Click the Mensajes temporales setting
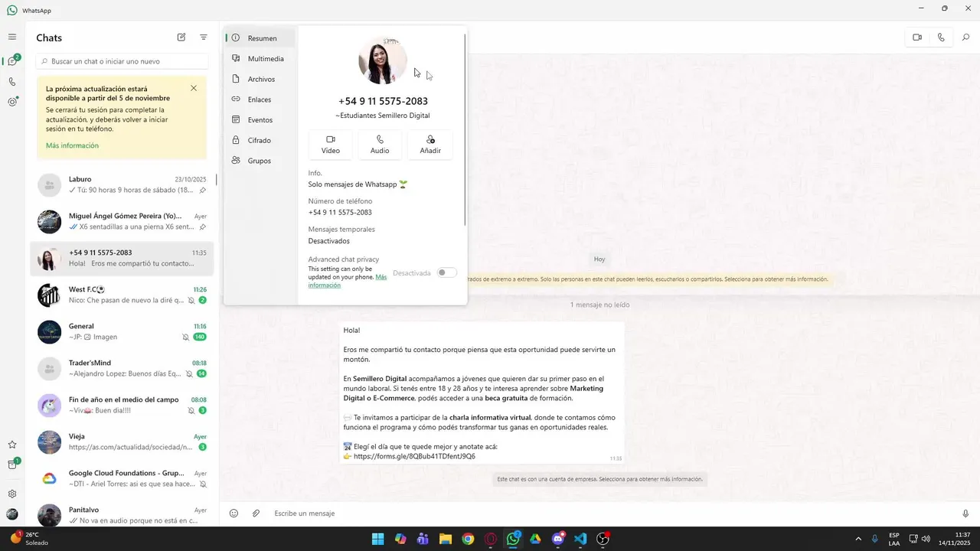Viewport: 980px width, 551px height. [x=341, y=235]
